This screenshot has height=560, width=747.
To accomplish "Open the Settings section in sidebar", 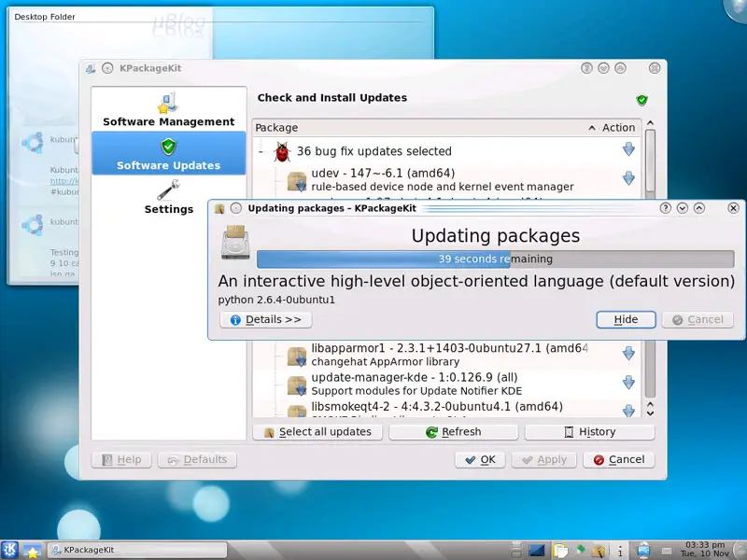I will click(169, 197).
